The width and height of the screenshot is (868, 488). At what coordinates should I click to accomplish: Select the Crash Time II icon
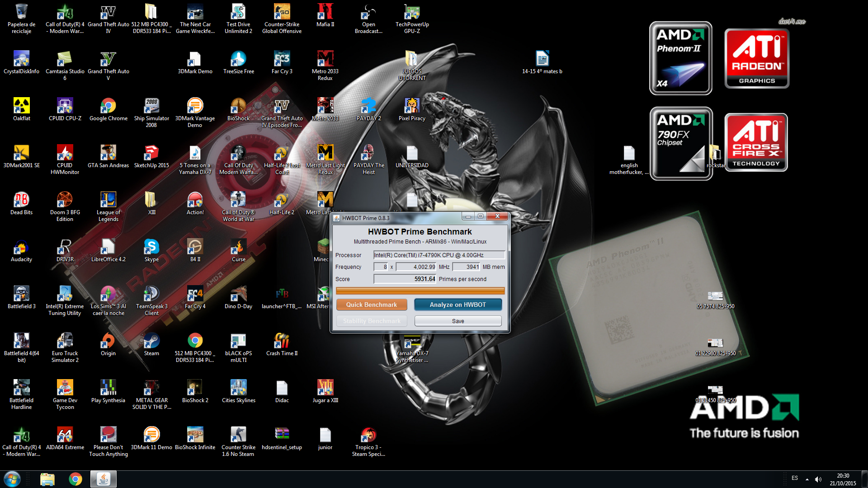click(282, 344)
